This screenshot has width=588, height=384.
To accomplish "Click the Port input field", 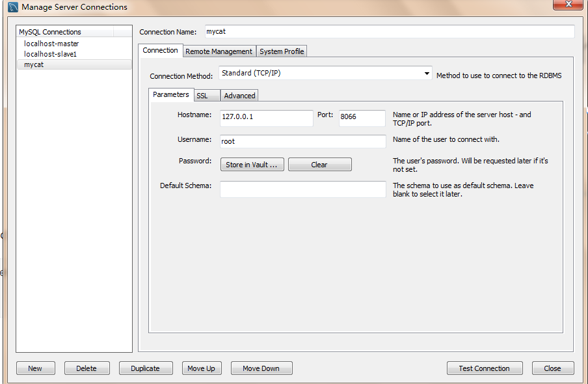I will click(x=362, y=118).
